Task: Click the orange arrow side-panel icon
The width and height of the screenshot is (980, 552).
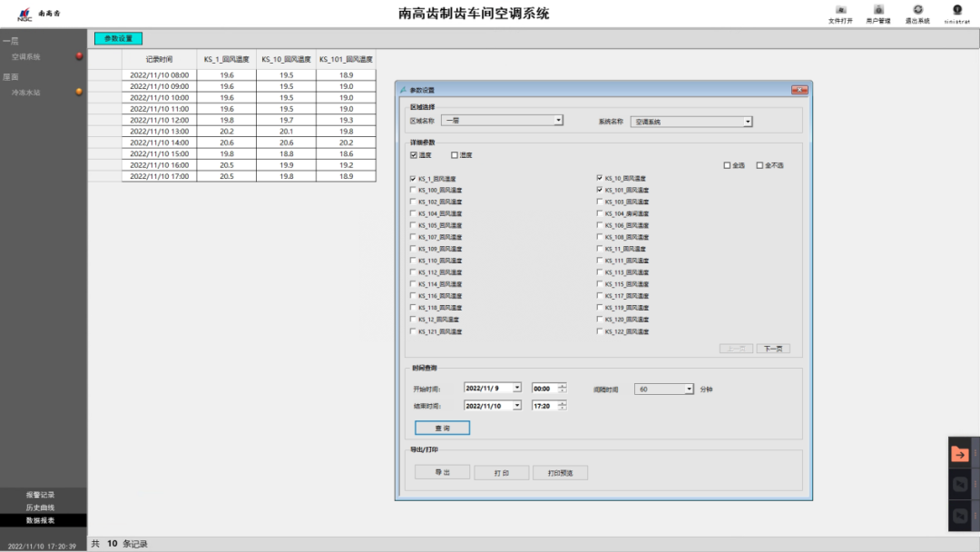Action: pyautogui.click(x=959, y=455)
